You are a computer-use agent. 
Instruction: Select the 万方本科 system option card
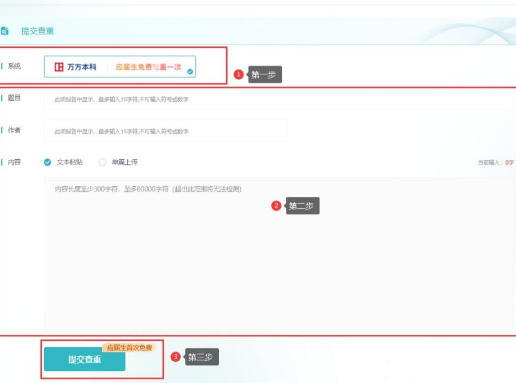click(x=120, y=67)
